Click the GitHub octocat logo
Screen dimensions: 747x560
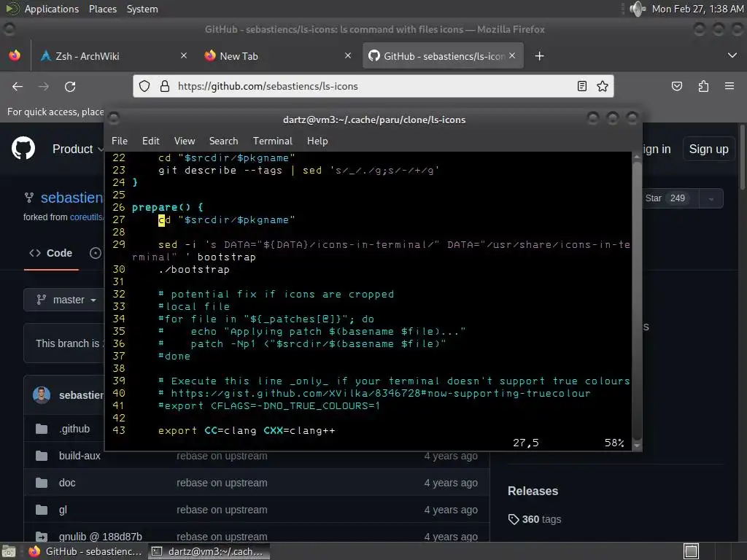pos(23,149)
